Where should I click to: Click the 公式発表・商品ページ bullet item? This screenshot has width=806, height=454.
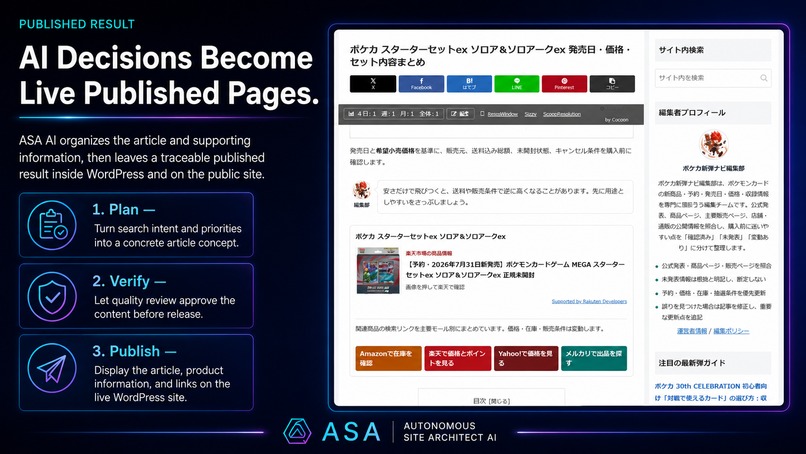pos(716,266)
